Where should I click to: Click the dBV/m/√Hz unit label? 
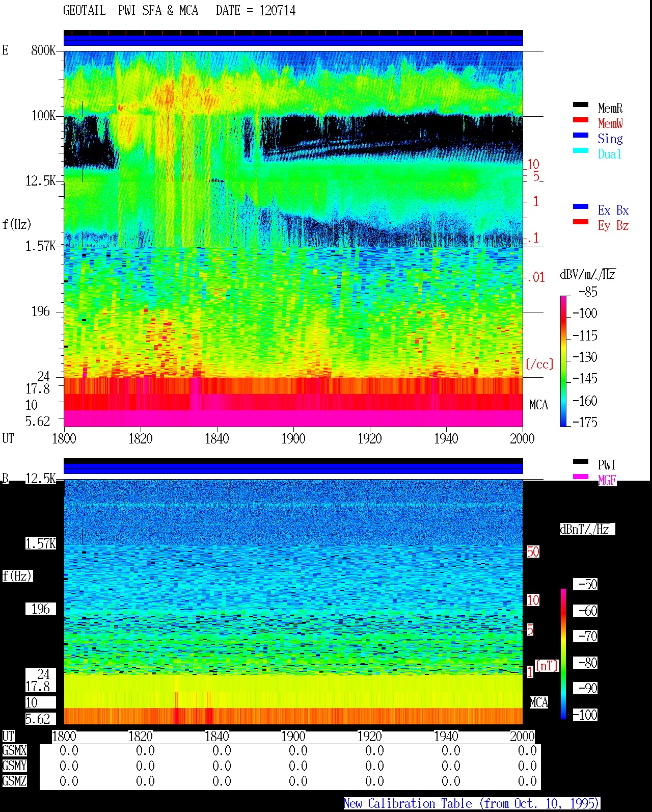tap(588, 274)
